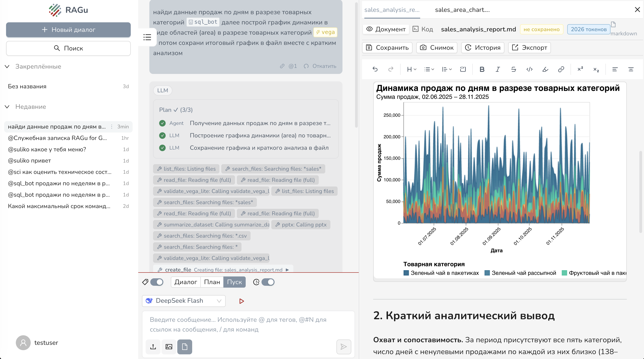Apply italic formatting in the editor toolbar
The width and height of the screenshot is (644, 359).
pyautogui.click(x=497, y=69)
